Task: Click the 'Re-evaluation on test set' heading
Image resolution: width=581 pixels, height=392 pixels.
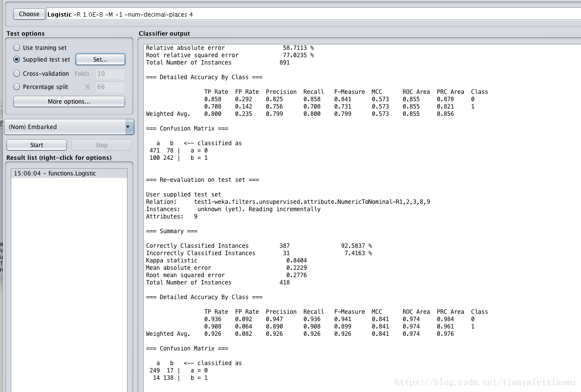Action: [x=202, y=180]
